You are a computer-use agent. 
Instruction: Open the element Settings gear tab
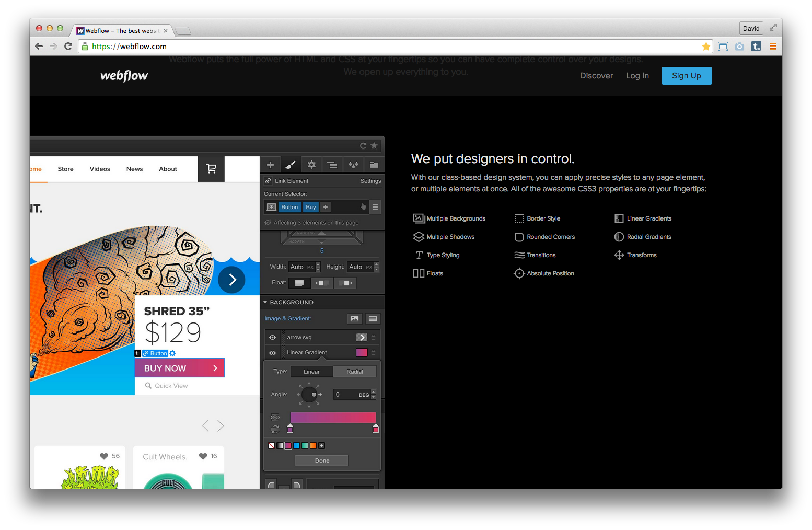tap(311, 165)
